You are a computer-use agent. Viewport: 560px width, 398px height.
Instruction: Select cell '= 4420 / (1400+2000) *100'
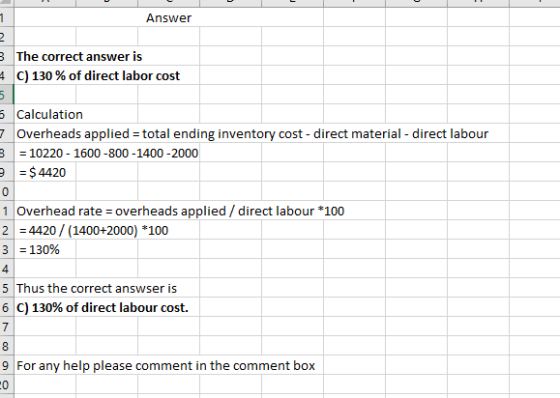pos(94,230)
